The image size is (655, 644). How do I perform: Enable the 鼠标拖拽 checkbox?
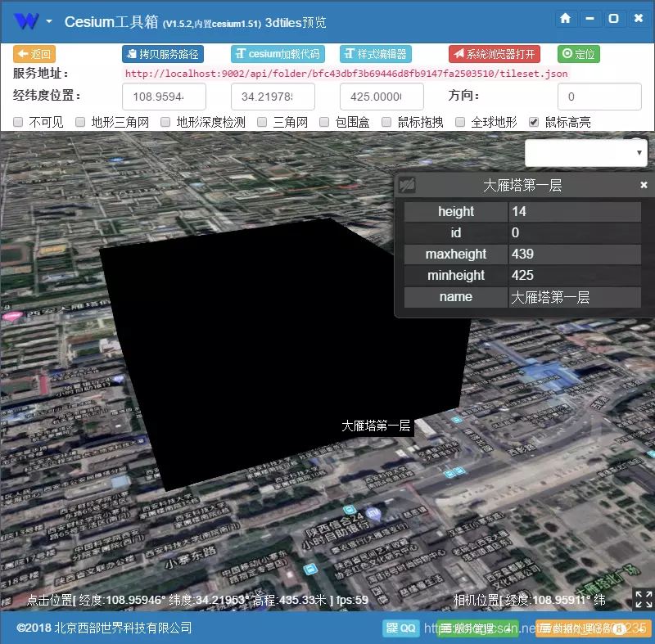[386, 122]
